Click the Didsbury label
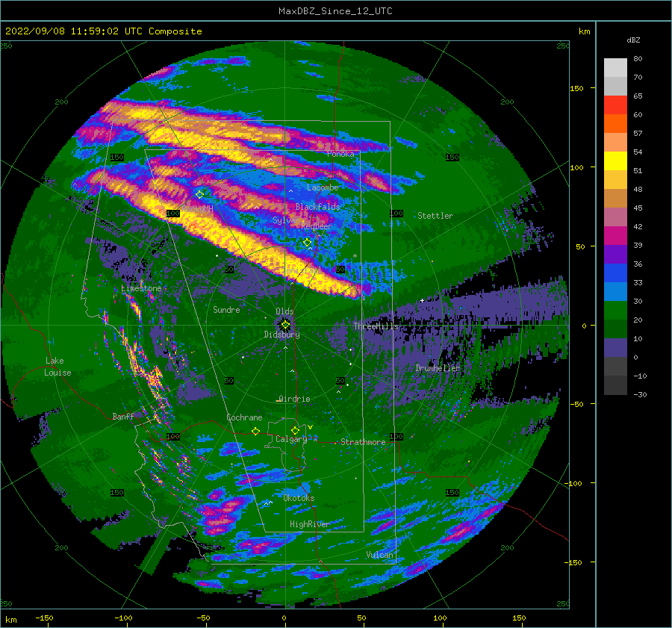 281,335
